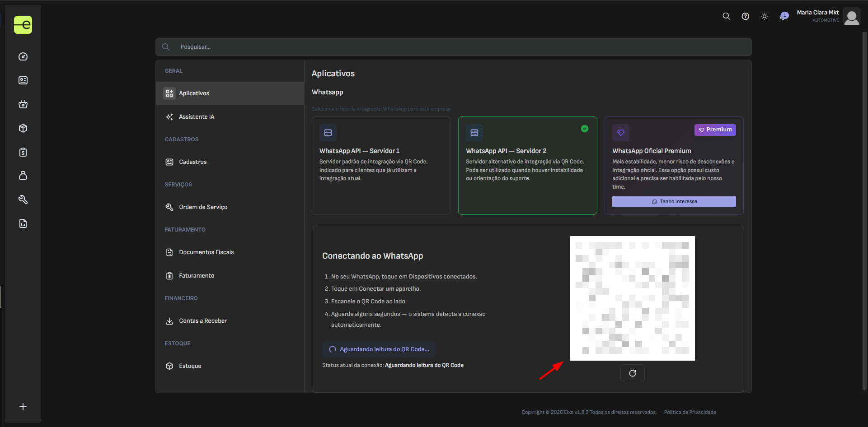This screenshot has height=427, width=868.
Task: Open notifications bell in top bar
Action: 784,16
